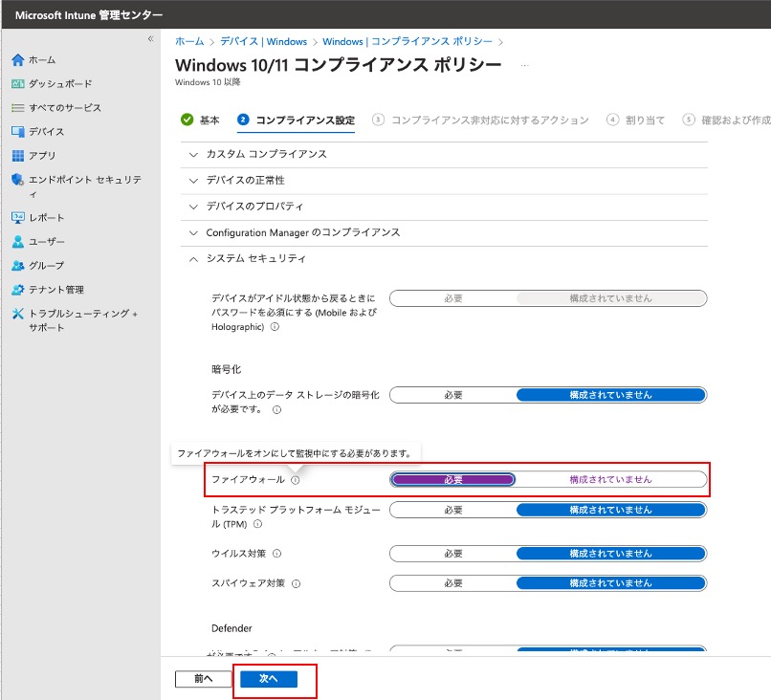
Task: Open エンドポイント セキュリティ shield icon
Action: 18,180
